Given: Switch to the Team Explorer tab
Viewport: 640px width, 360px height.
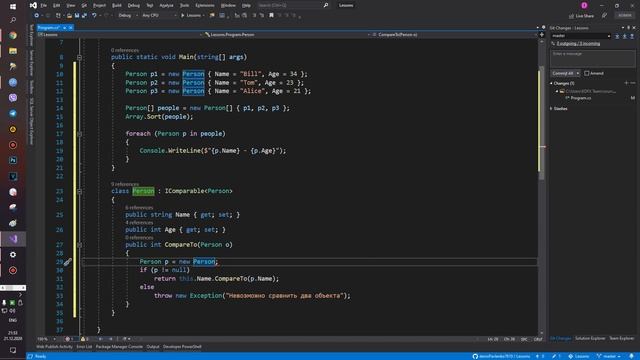Looking at the screenshot, I should tap(622, 338).
